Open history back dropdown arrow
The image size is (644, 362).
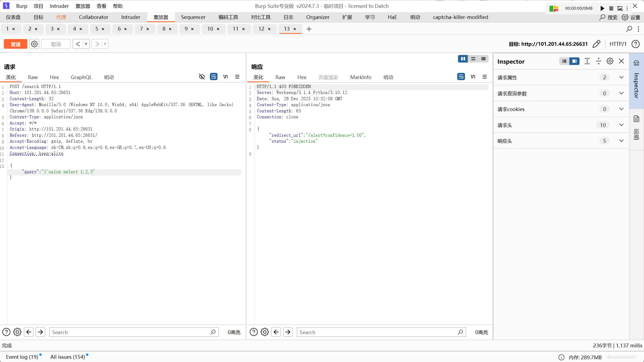(86, 44)
